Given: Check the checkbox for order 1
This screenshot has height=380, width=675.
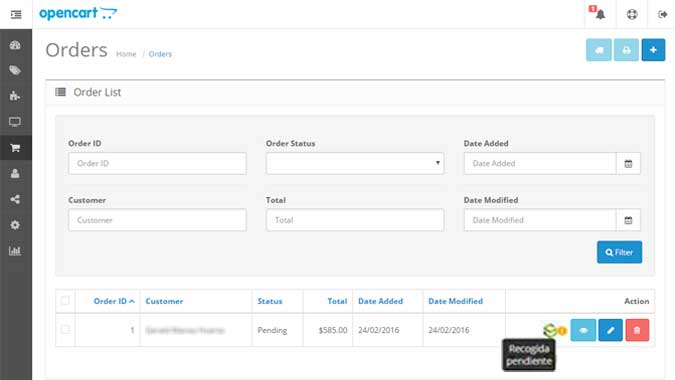Looking at the screenshot, I should tap(65, 330).
